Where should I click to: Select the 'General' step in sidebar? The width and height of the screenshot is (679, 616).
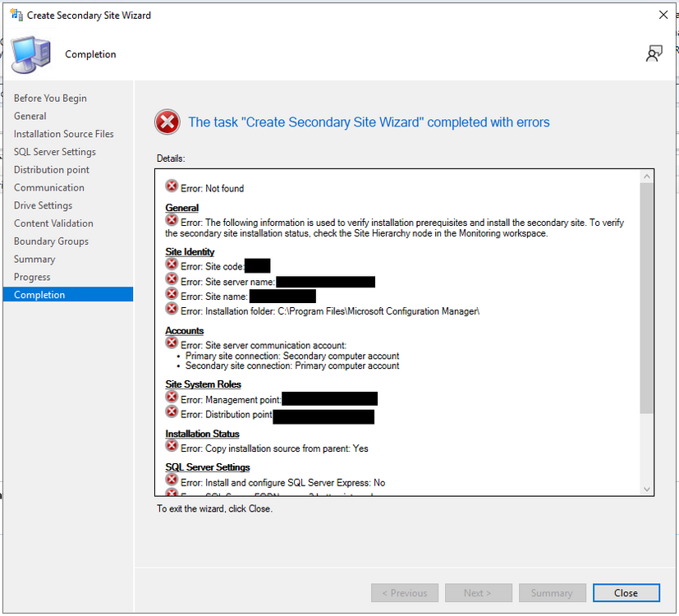[x=30, y=116]
